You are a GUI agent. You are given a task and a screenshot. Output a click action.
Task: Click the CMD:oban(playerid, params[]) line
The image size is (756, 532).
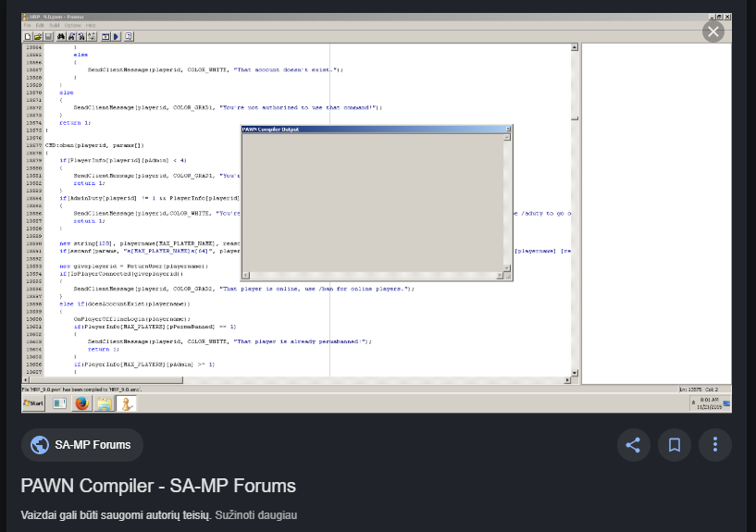click(x=94, y=145)
